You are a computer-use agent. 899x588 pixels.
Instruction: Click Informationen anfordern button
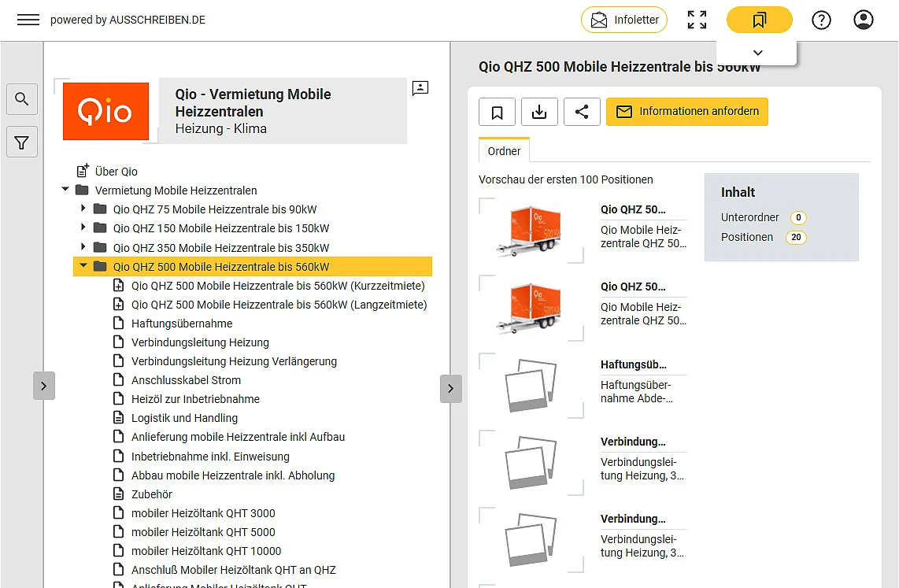pos(687,112)
